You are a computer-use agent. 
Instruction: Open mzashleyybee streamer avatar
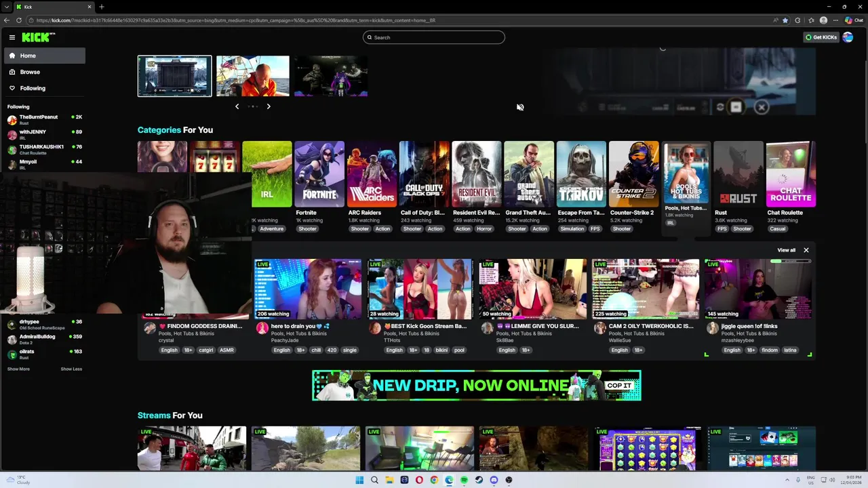coord(712,328)
